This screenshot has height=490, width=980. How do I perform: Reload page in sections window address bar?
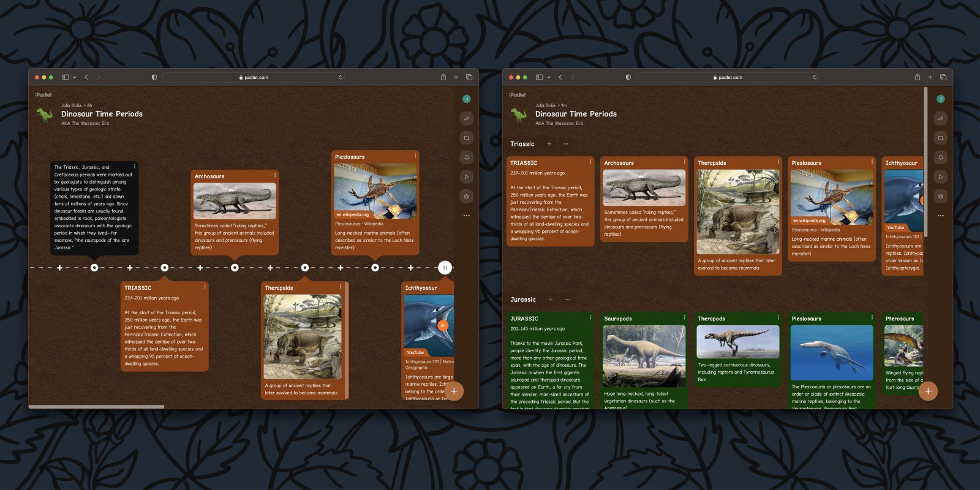click(814, 77)
